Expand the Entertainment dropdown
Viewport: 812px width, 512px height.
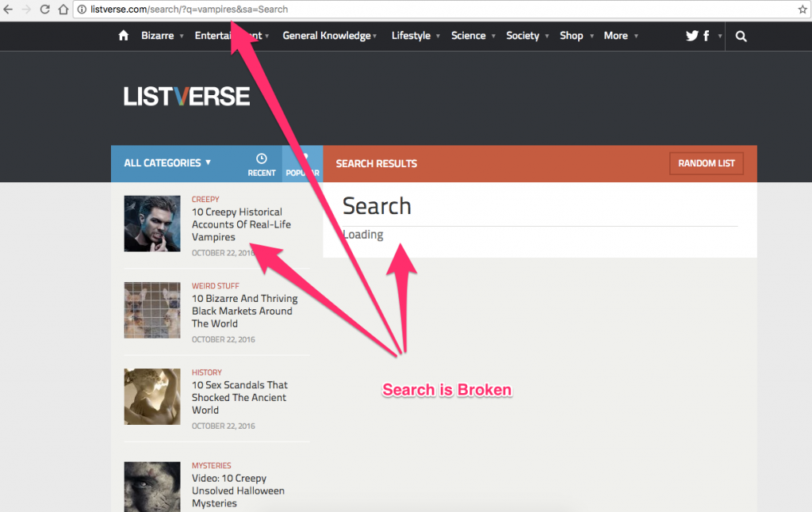tap(232, 36)
